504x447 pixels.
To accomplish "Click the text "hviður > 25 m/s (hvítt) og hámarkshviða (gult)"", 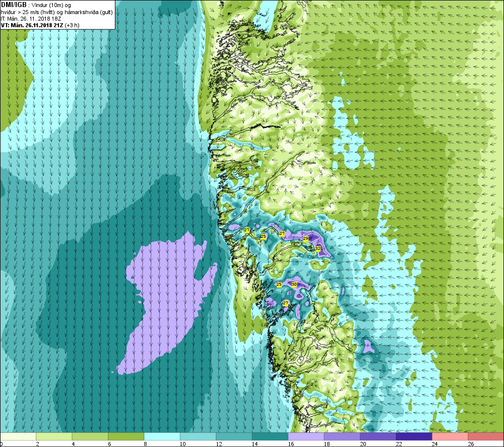I will click(56, 12).
